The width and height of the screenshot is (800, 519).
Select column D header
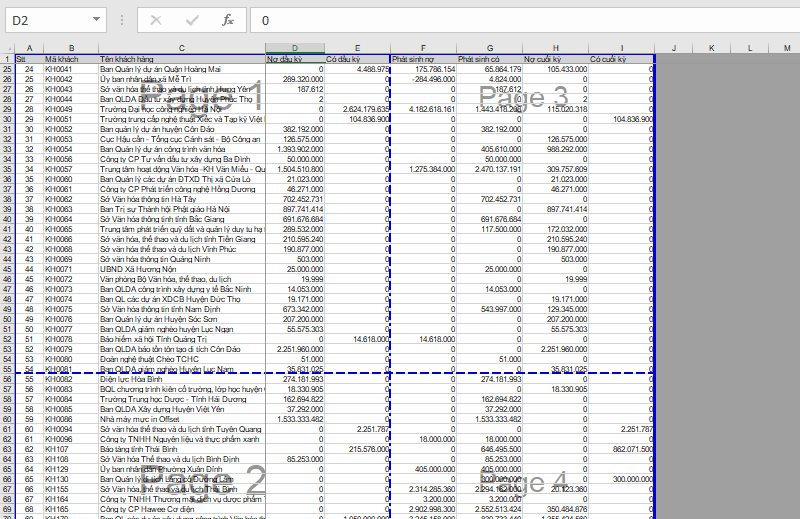[x=295, y=48]
